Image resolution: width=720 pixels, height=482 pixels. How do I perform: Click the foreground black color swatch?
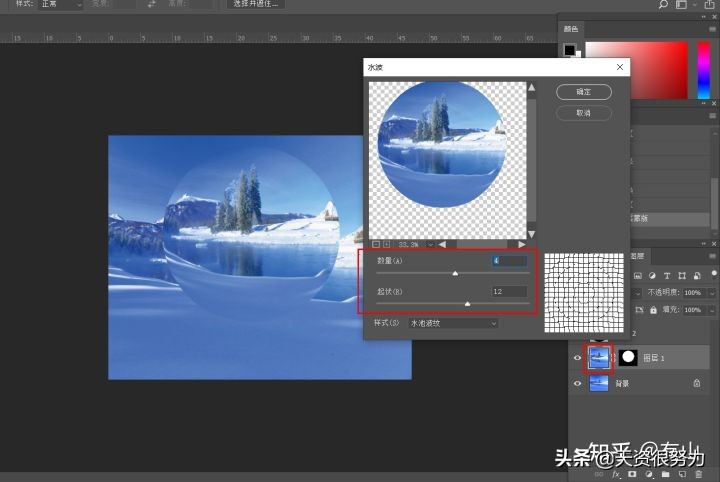(569, 49)
